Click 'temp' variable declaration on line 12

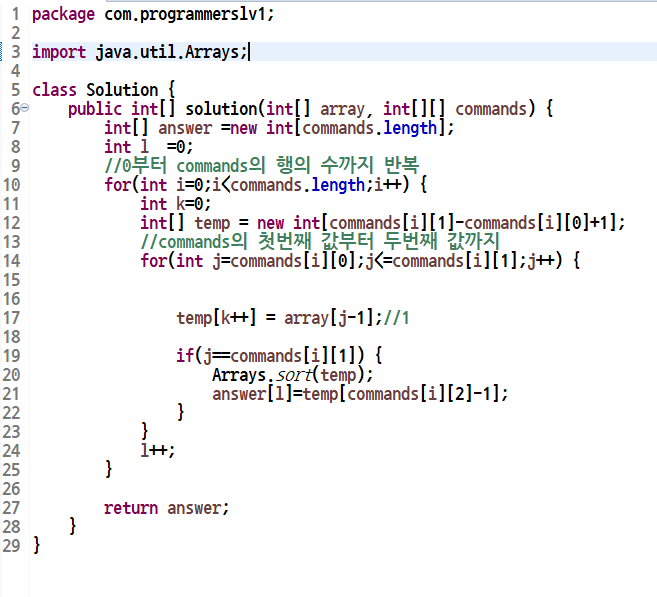click(x=212, y=223)
